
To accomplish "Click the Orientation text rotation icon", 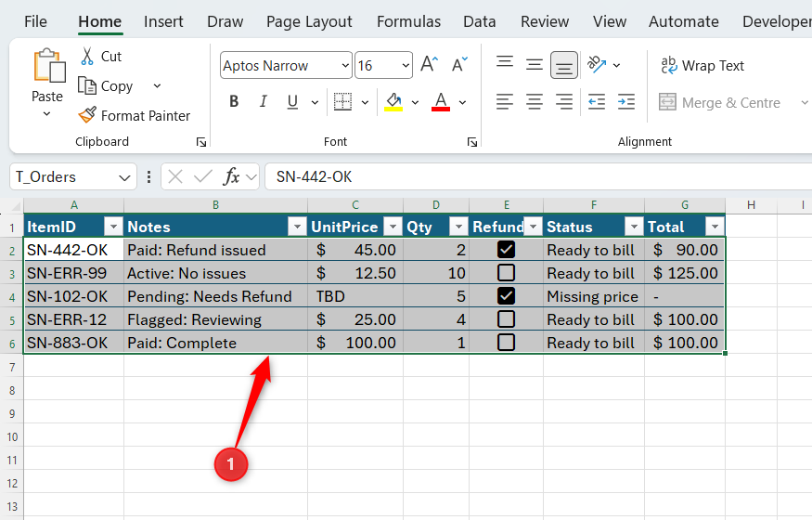I will (597, 65).
